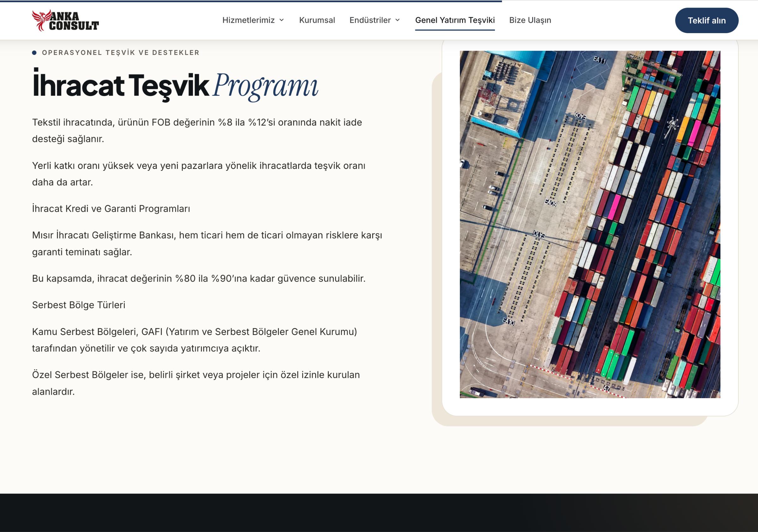Open the Kurumsal menu item
Image resolution: width=758 pixels, height=532 pixels.
click(317, 20)
